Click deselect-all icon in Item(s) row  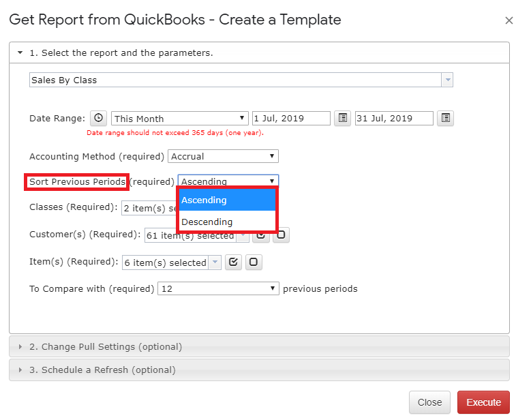point(254,262)
